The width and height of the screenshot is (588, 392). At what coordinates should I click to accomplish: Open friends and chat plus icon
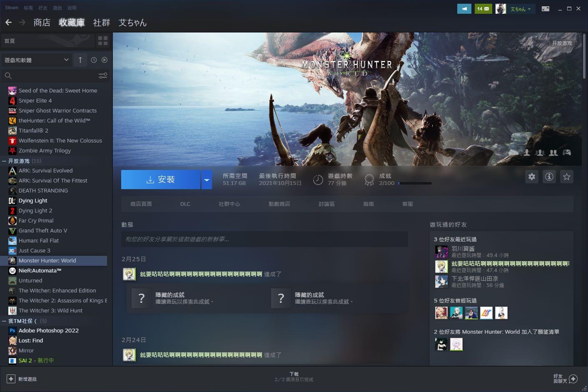click(573, 379)
